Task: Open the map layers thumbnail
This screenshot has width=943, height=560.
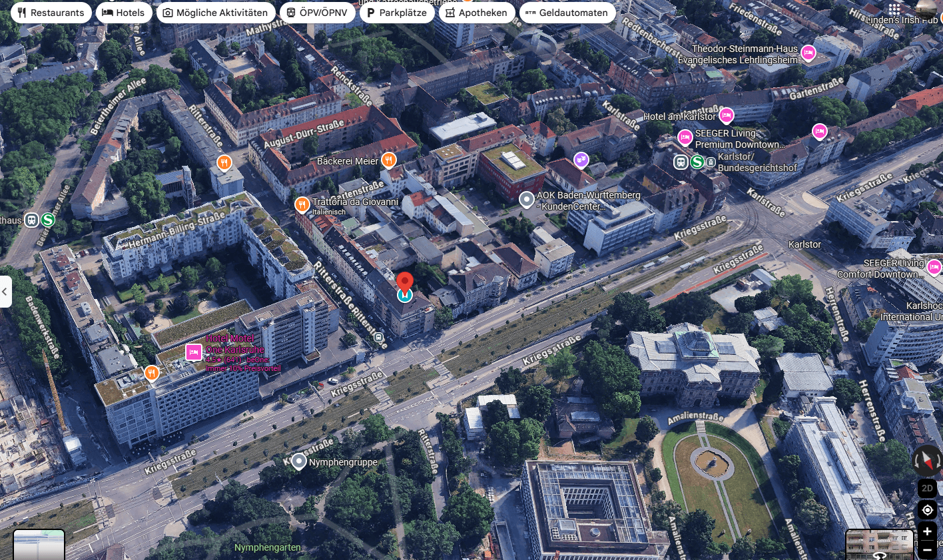Action: [x=39, y=545]
